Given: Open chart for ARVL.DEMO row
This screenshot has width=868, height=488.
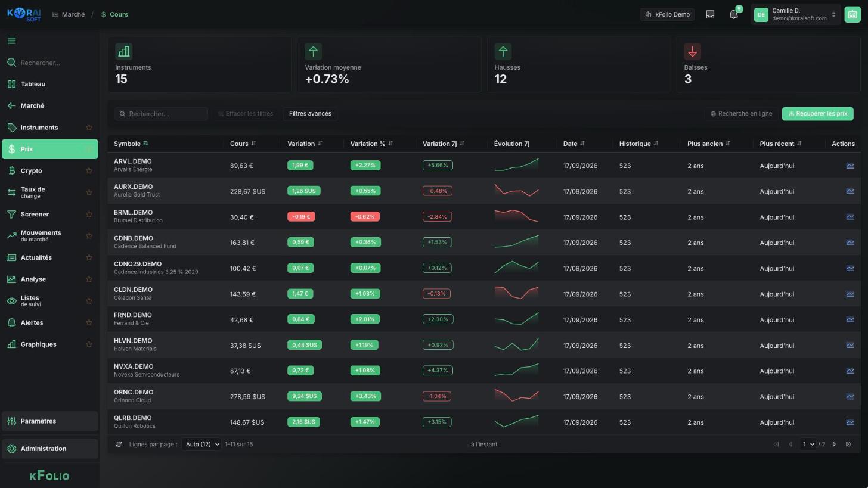Looking at the screenshot, I should [x=850, y=166].
